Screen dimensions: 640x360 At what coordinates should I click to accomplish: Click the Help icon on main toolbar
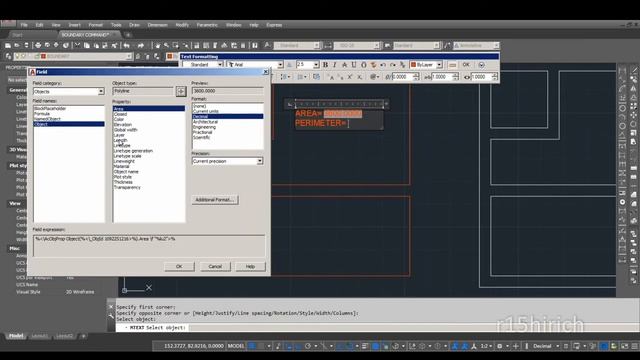pyautogui.click(x=255, y=45)
